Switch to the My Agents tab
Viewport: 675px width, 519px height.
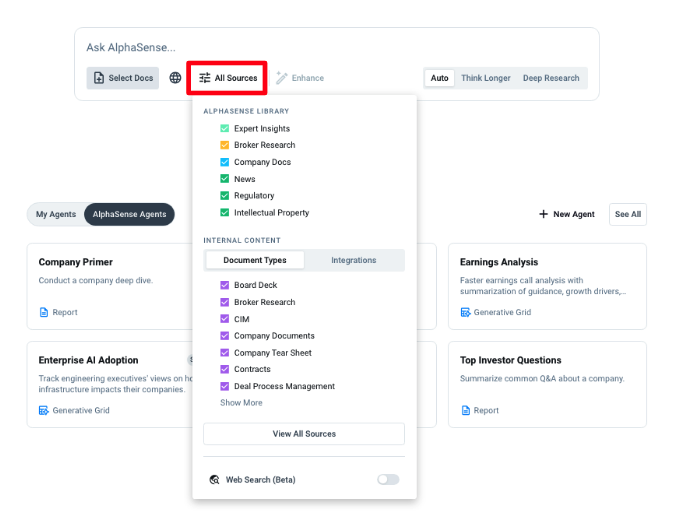tap(56, 214)
